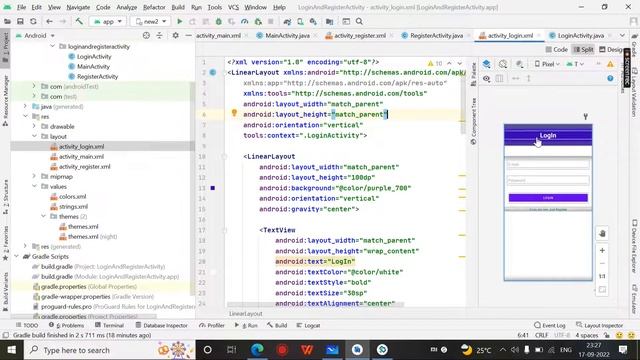The width and height of the screenshot is (640, 360).
Task: Click the Search Everywhere magnifier icon
Action: [359, 21]
